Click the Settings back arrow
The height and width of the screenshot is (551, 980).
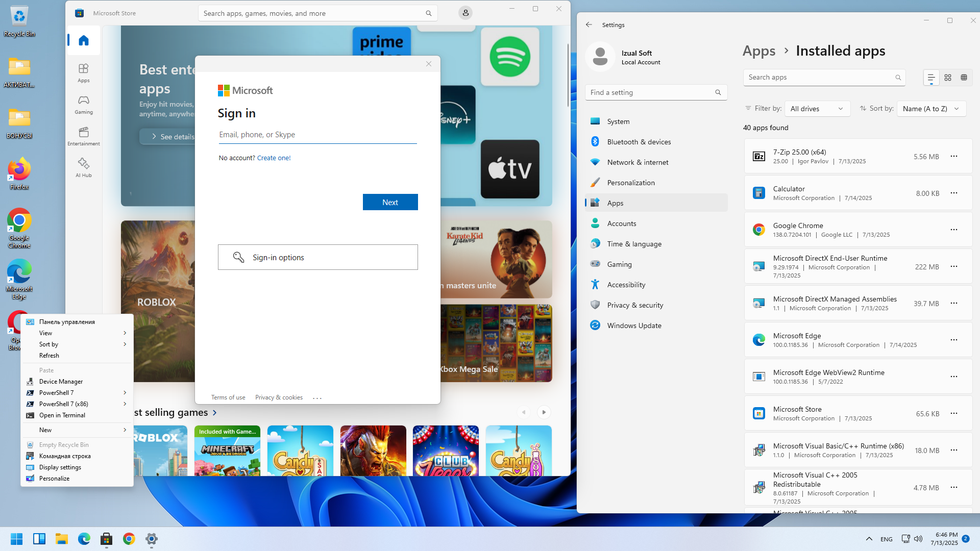(x=589, y=24)
